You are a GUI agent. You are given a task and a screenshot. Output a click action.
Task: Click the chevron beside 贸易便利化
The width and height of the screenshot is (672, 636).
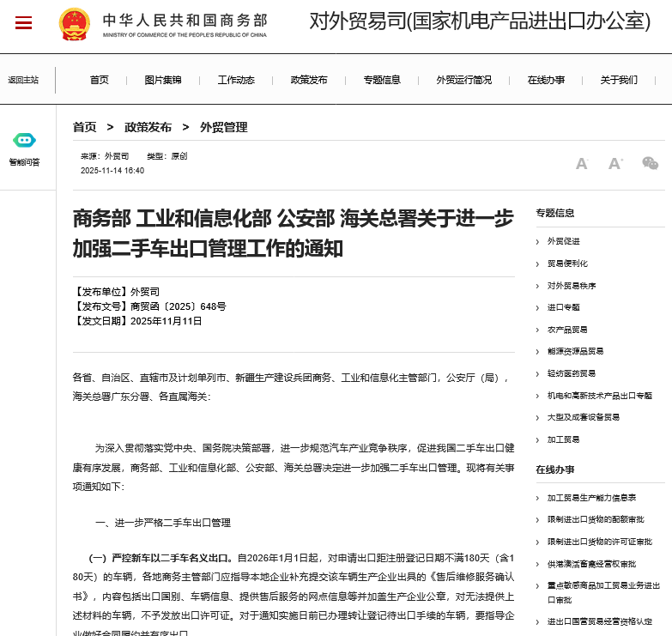point(537,264)
